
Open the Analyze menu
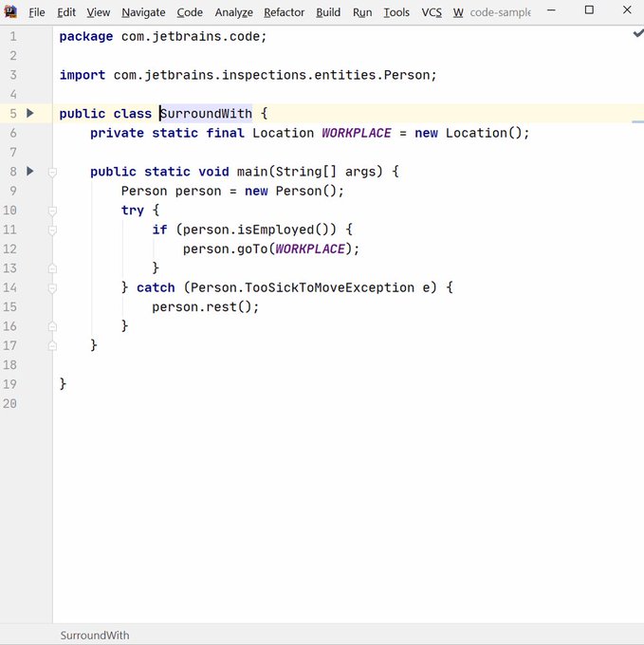pyautogui.click(x=233, y=12)
